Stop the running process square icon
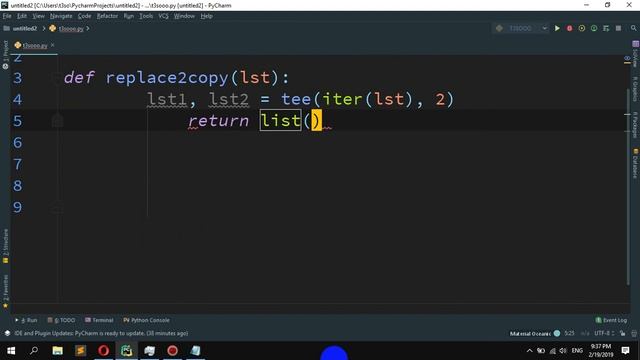The height and width of the screenshot is (360, 640). point(618,28)
